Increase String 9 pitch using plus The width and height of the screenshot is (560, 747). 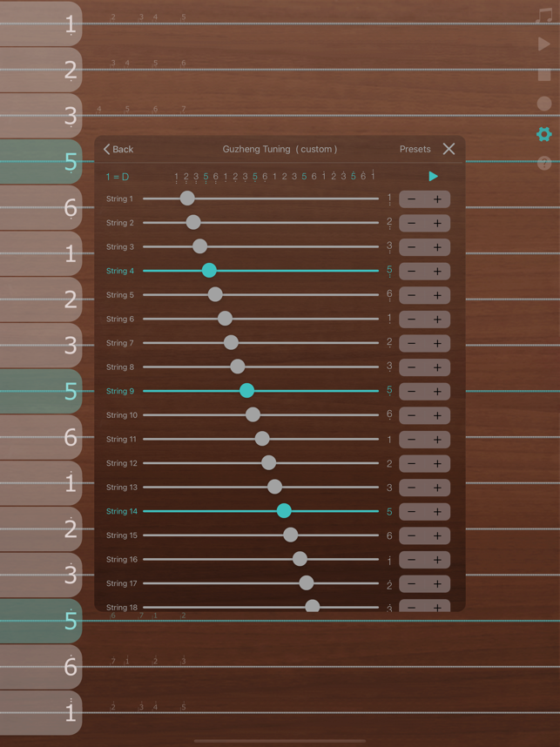pos(437,392)
